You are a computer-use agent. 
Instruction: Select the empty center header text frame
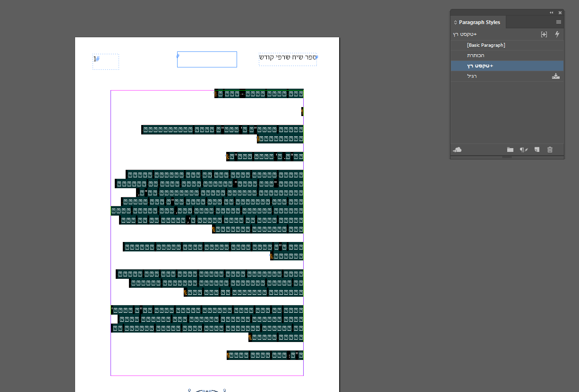coord(207,59)
